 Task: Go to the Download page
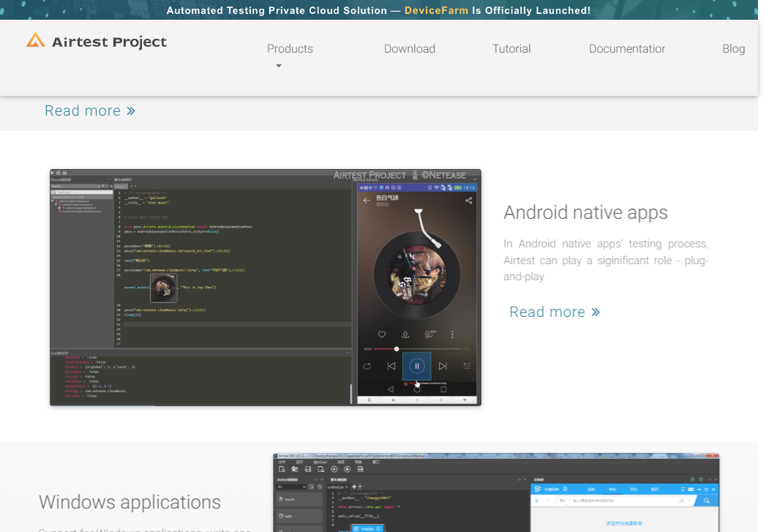410,48
